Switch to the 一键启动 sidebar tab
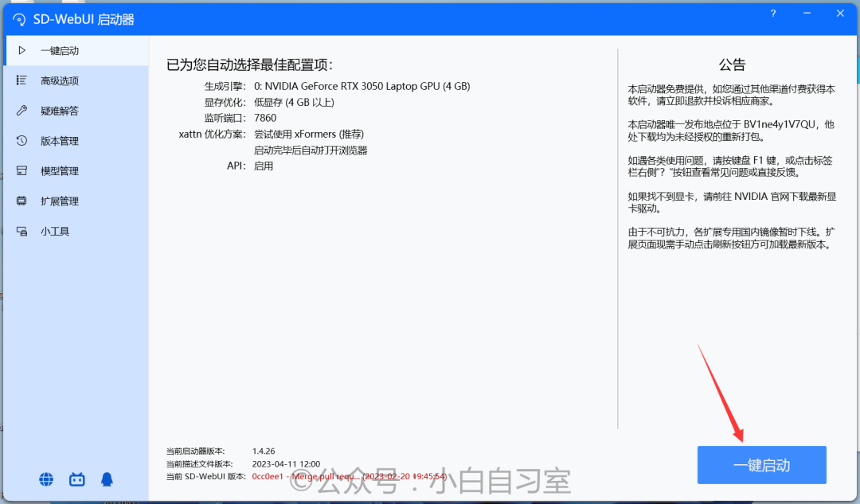860x504 pixels. pos(76,50)
